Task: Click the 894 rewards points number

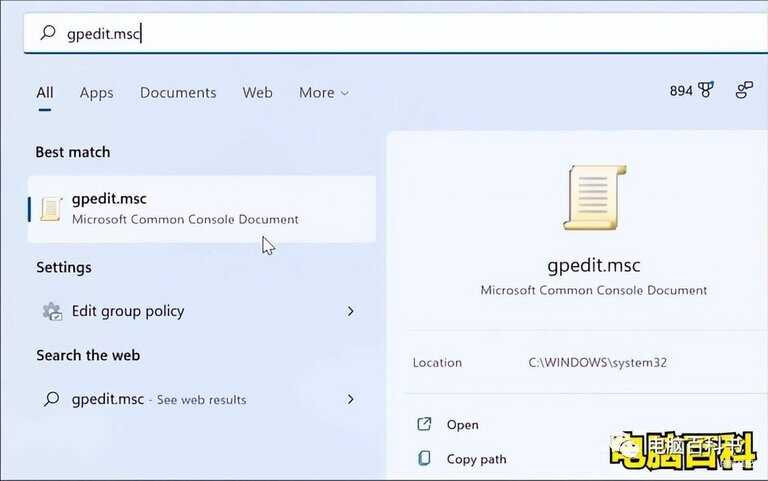Action: 681,91
